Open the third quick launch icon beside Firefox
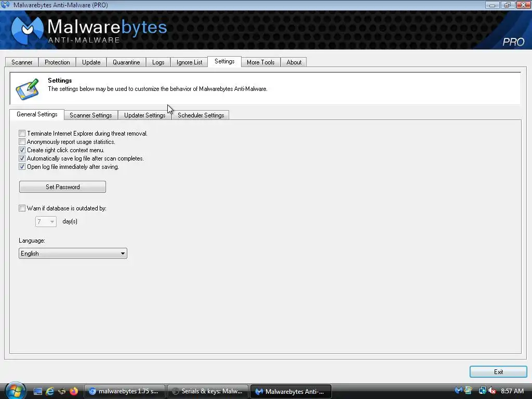 (x=61, y=391)
